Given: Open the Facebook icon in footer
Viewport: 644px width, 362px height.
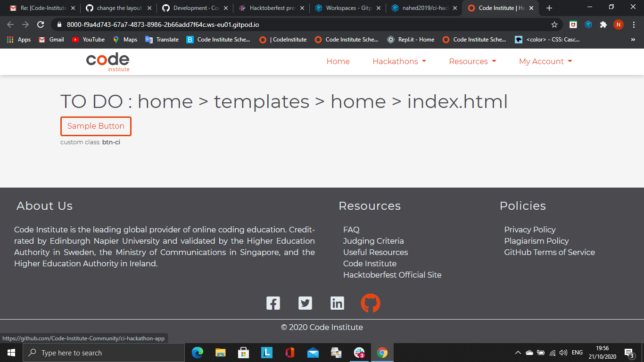Looking at the screenshot, I should [x=273, y=303].
